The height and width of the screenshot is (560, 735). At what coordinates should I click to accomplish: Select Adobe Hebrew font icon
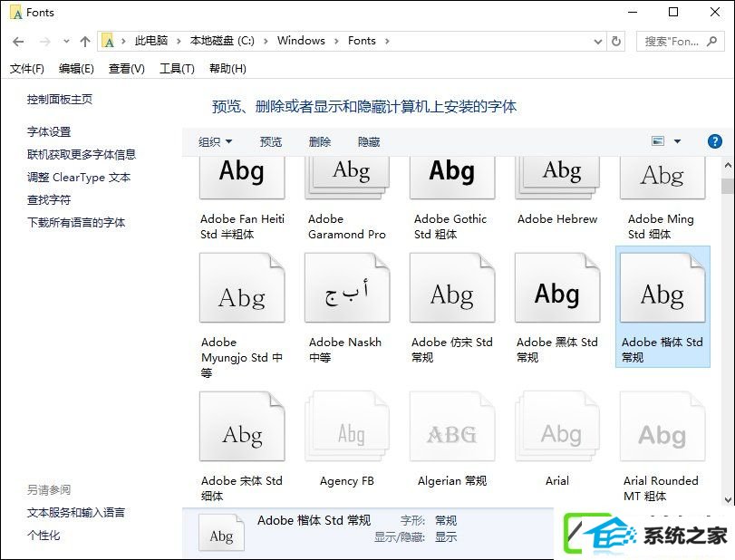pyautogui.click(x=557, y=179)
